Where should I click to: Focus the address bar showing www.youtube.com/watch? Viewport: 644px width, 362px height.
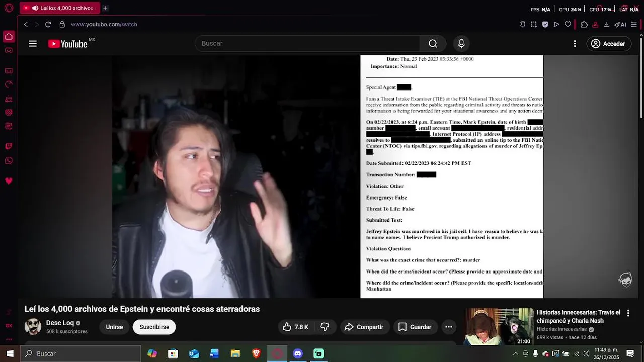click(x=104, y=24)
